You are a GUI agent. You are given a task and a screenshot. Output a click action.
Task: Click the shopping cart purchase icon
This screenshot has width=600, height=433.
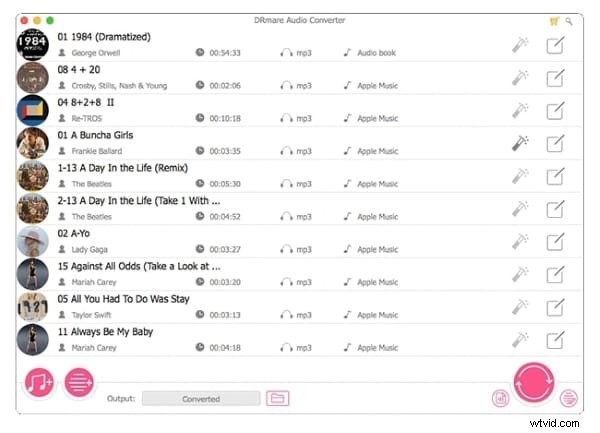555,20
